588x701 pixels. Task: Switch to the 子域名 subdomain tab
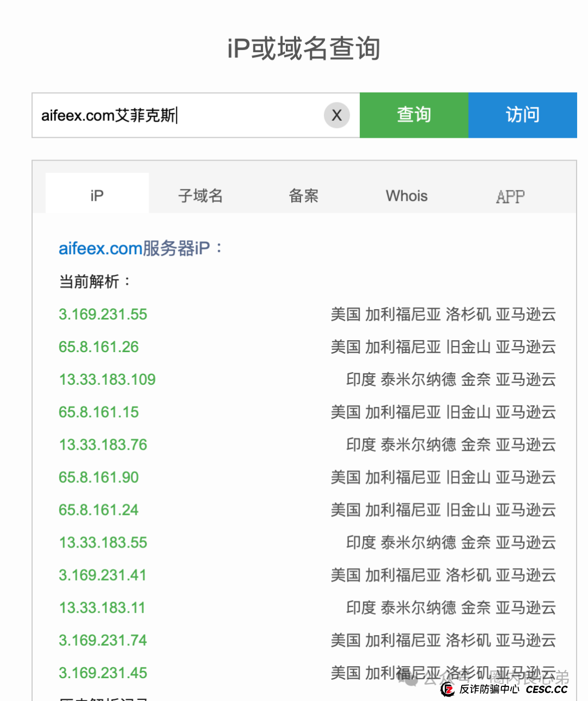[200, 195]
